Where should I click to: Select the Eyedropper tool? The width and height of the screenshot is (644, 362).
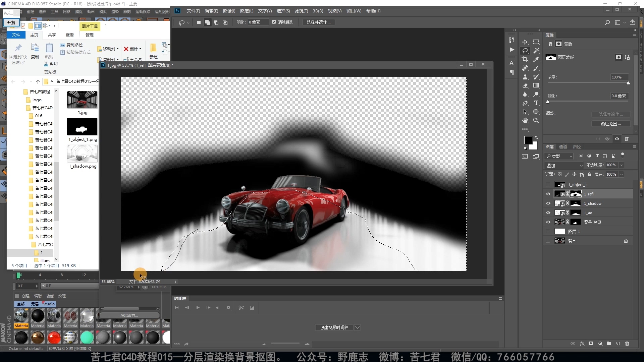[536, 60]
